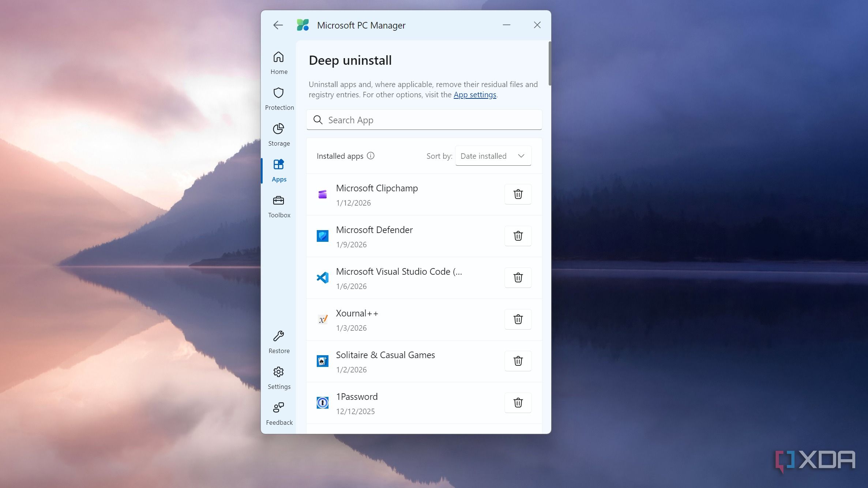868x488 pixels.
Task: Open the Protection shield section
Action: pyautogui.click(x=279, y=98)
